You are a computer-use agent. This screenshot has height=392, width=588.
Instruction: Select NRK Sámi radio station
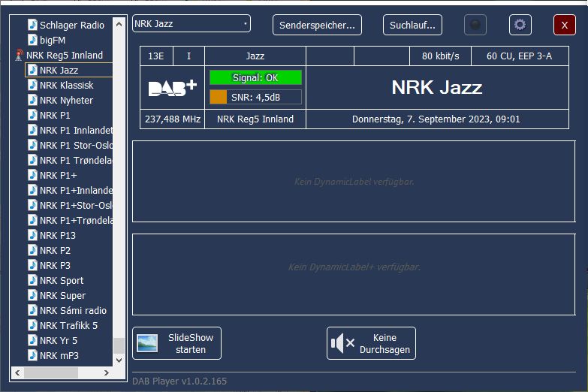(73, 310)
